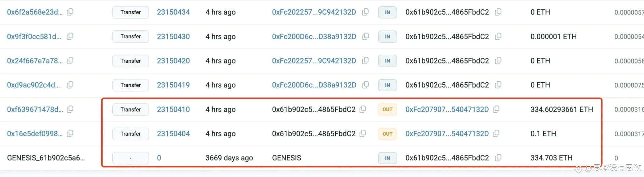644x177 pixels.
Task: Copy sender address in block 23150434 row
Action: click(365, 12)
